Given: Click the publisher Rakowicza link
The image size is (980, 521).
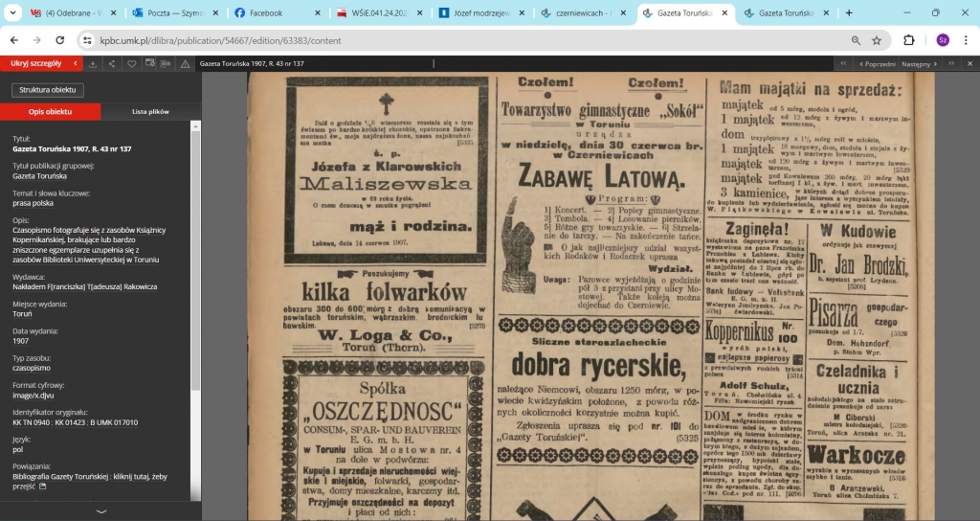Looking at the screenshot, I should click(85, 286).
